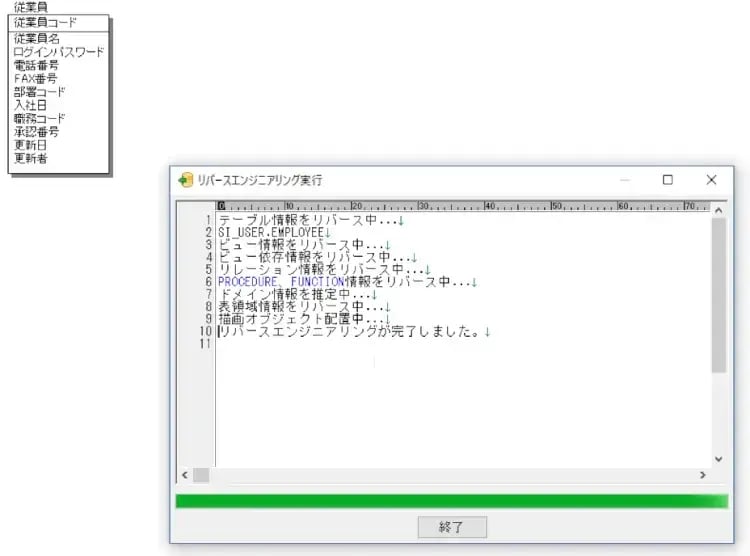Click the scroll down arrow in log
The image size is (750, 556).
tap(718, 459)
